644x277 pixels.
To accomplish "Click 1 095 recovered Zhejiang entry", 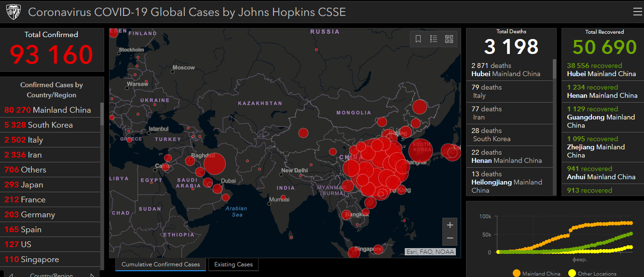I will click(603, 147).
